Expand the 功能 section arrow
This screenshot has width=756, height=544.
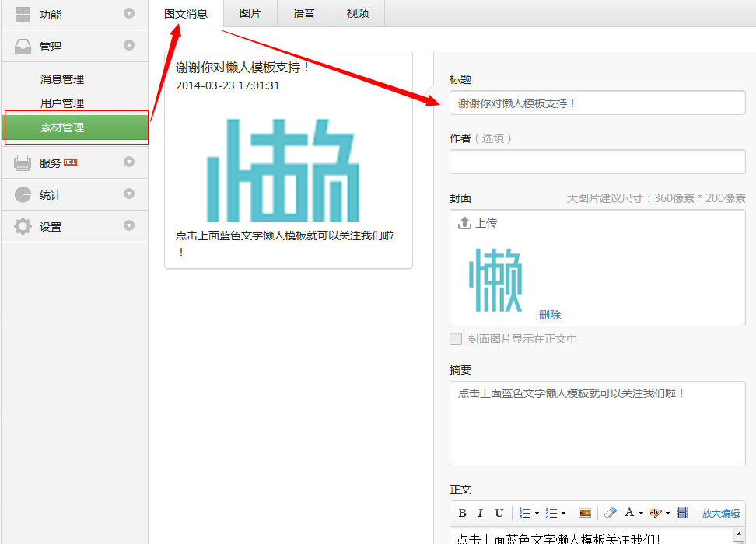[129, 13]
